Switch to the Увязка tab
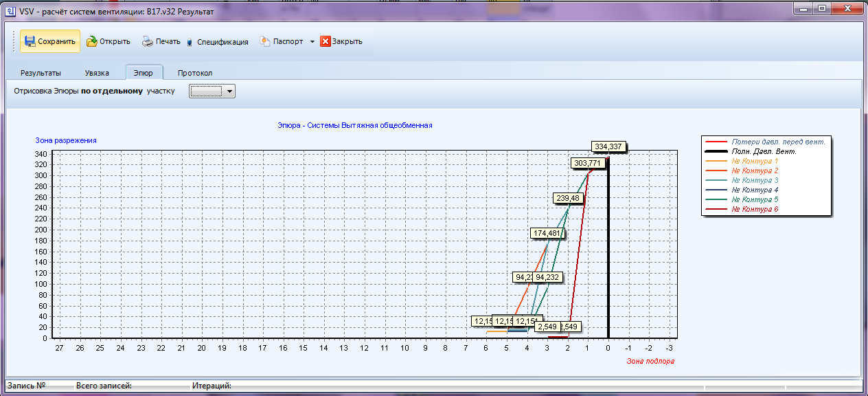 pos(97,73)
